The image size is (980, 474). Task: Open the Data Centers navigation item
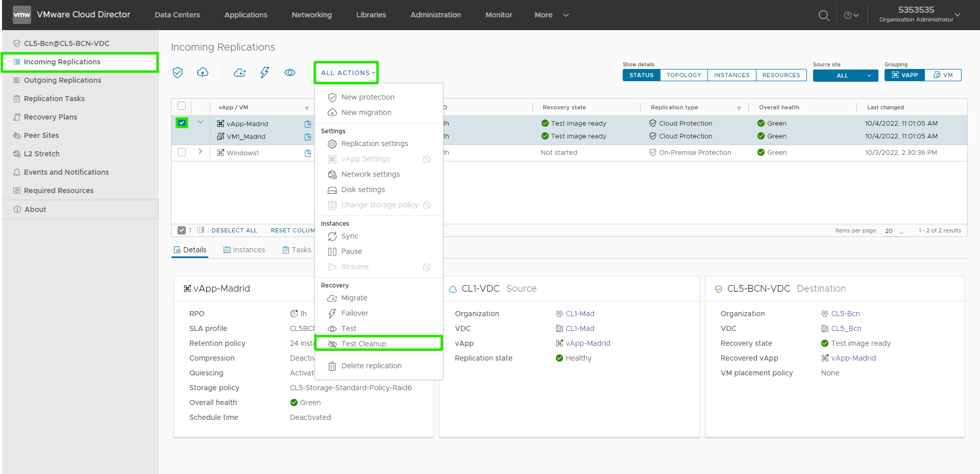point(177,15)
